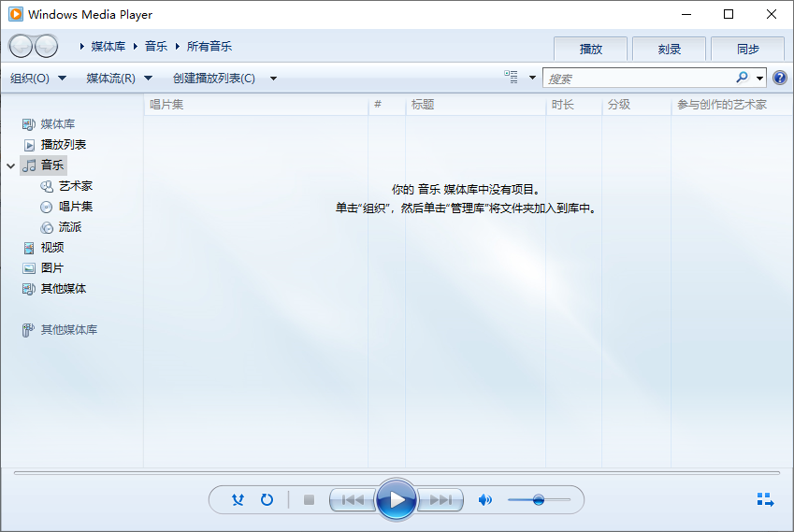
Task: Click inside the 搜索 search field
Action: click(x=639, y=78)
